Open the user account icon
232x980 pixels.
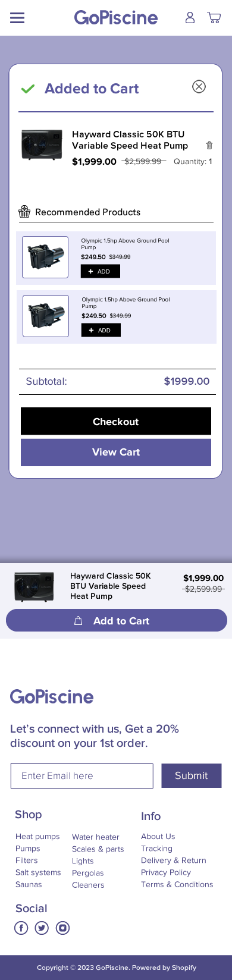190,18
